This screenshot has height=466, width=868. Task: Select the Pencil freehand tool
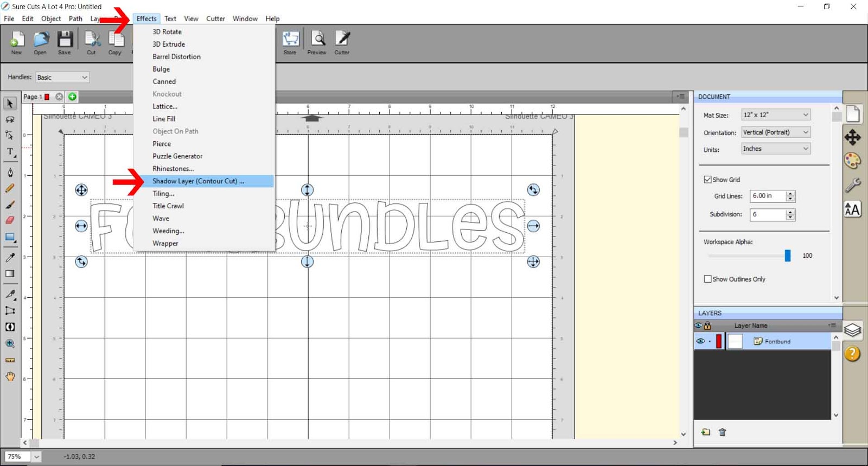click(10, 189)
